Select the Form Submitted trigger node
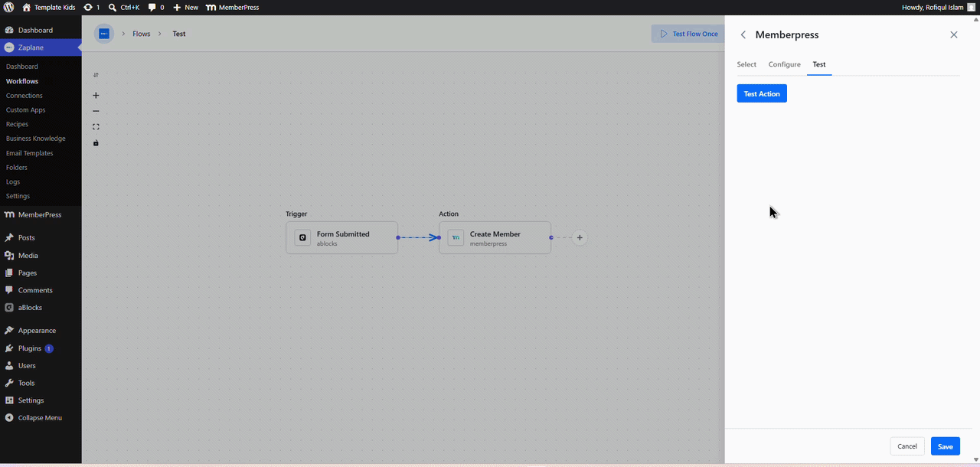 tap(341, 237)
